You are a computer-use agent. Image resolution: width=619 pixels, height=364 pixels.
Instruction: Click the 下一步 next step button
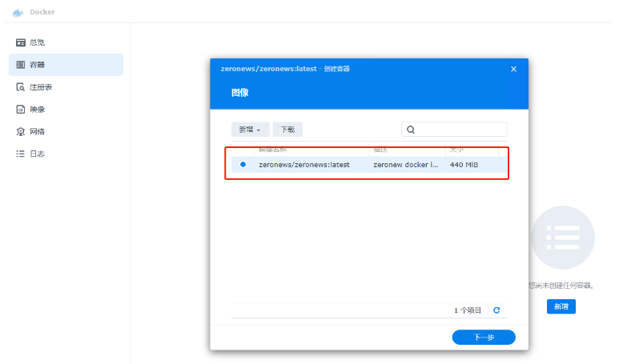click(x=484, y=337)
